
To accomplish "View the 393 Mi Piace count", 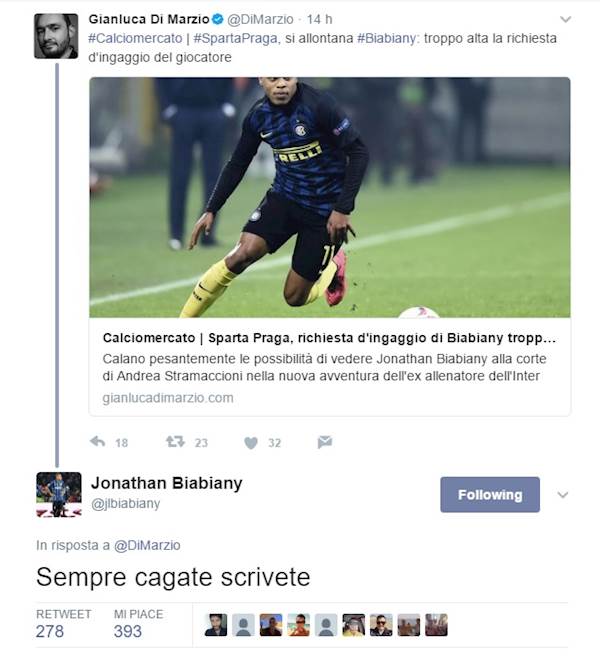I will (127, 631).
